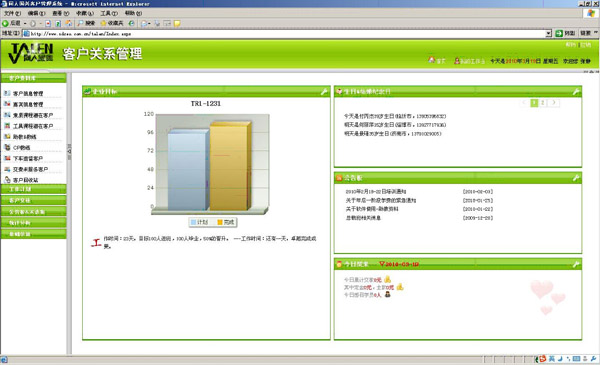Screen dimensions: 600x365
Task: Click the next-page arrow in the birthday panel
Action: coord(553,103)
